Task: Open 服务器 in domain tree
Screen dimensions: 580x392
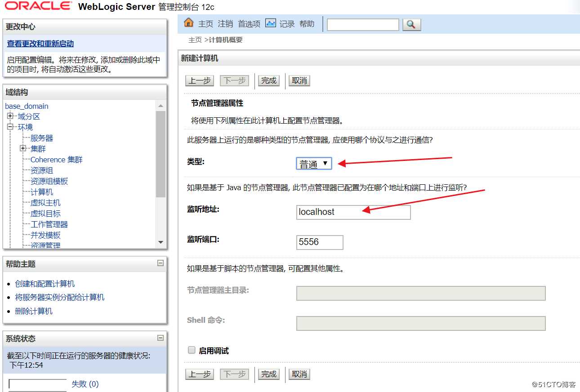Action: (42, 138)
